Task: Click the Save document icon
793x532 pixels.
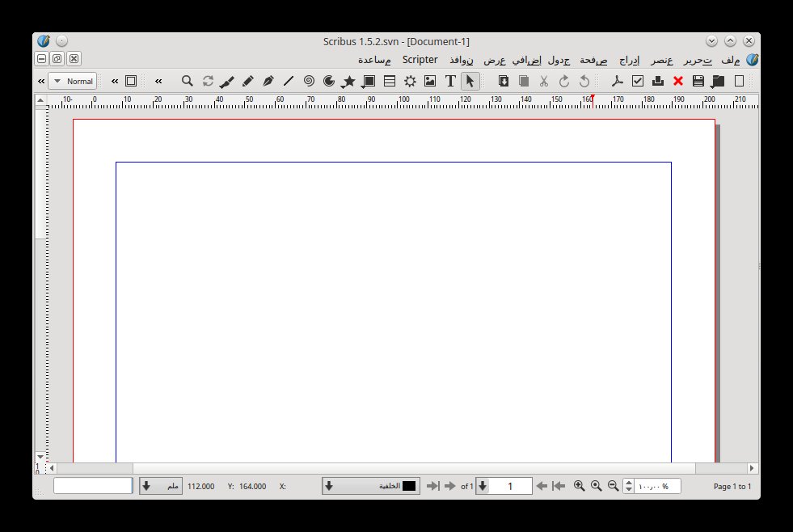Action: tap(698, 81)
